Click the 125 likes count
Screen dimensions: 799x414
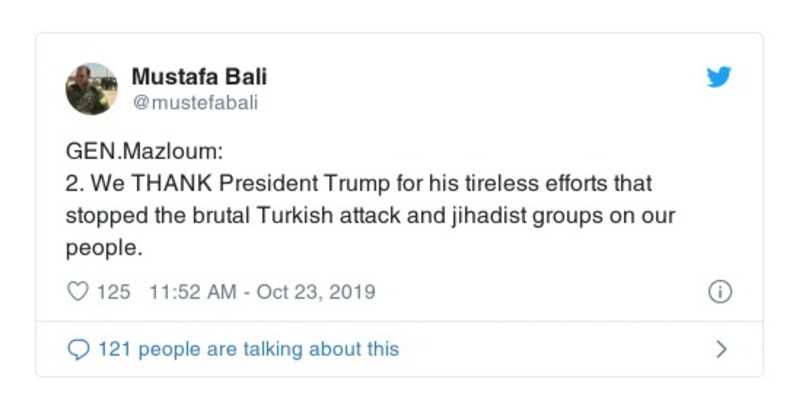[x=114, y=292]
